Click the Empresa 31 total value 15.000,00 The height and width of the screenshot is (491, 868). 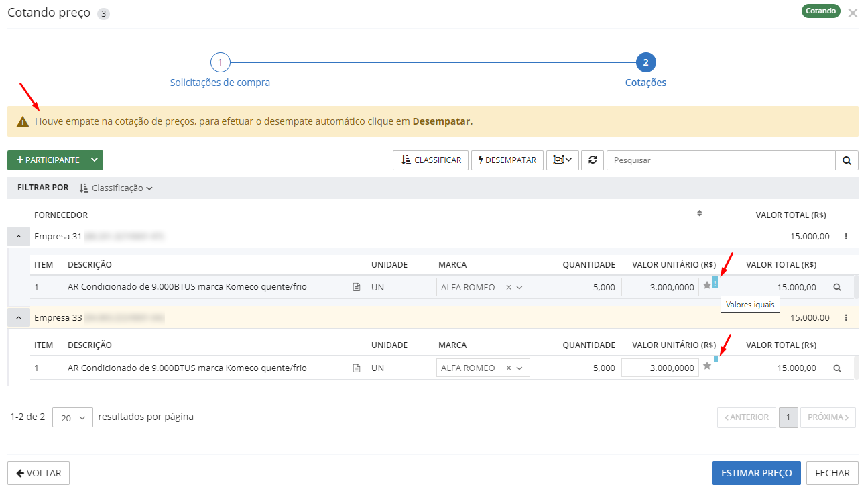point(810,237)
